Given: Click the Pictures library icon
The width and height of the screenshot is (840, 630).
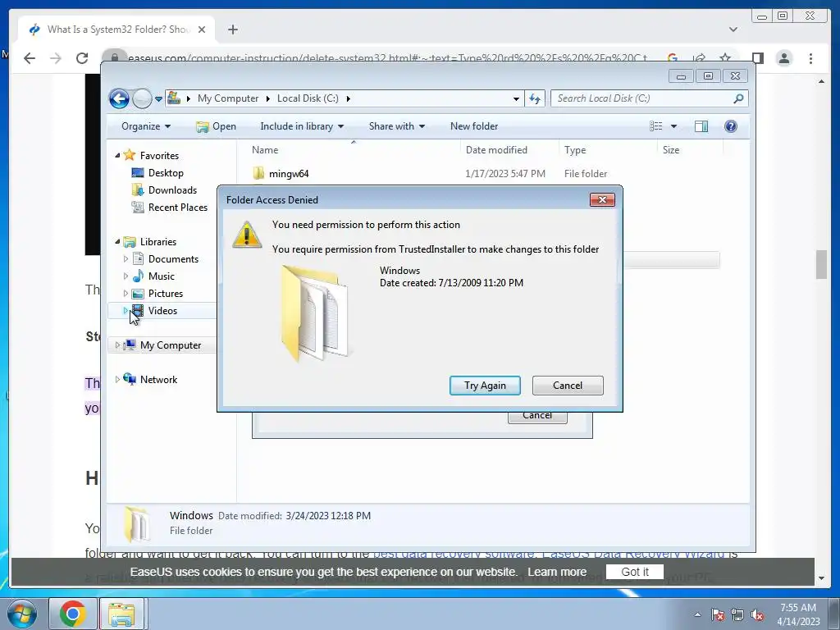Looking at the screenshot, I should pyautogui.click(x=138, y=294).
